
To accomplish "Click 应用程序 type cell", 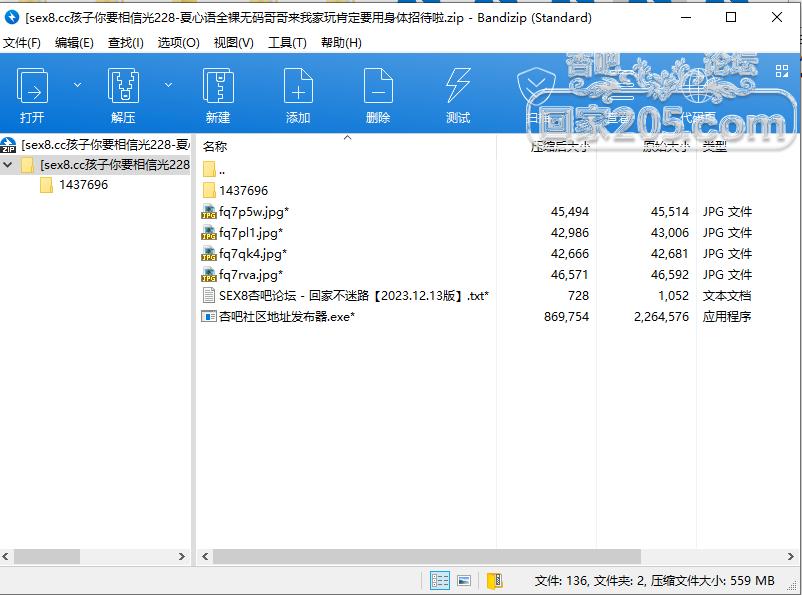I will pos(727,316).
